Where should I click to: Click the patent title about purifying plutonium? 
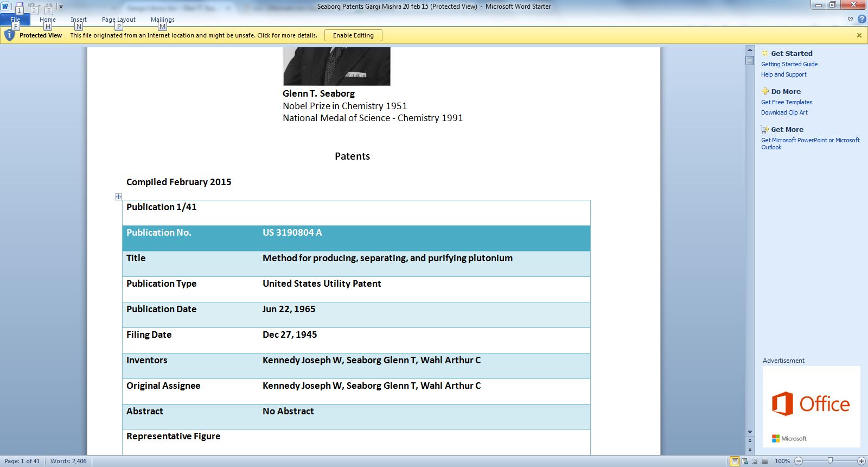point(387,258)
